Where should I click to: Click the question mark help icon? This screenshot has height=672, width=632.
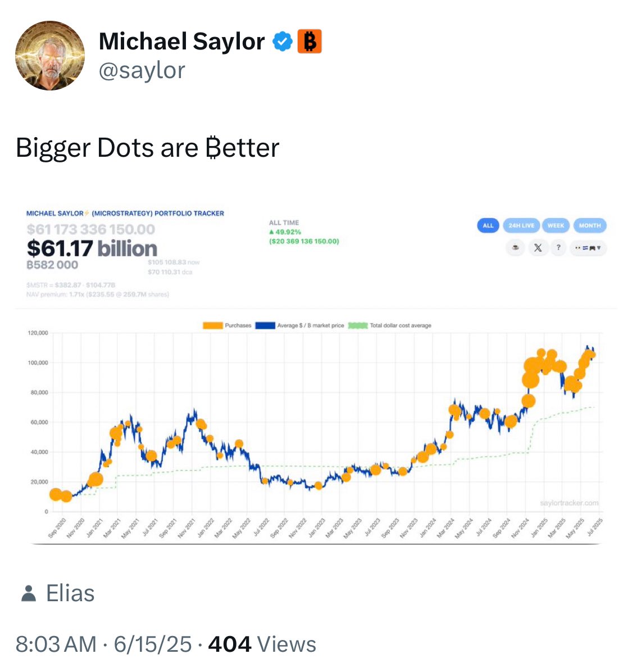tap(558, 248)
